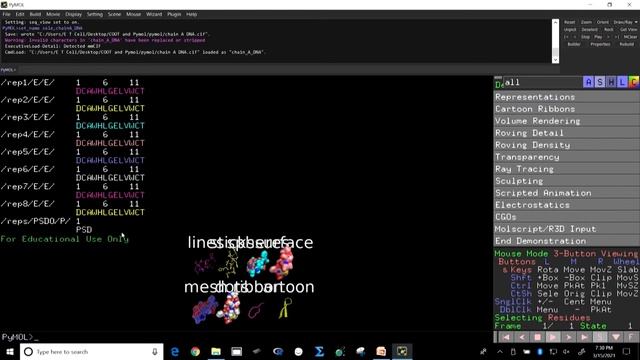640x360 pixels.
Task: Click the Builder button
Action: tap(574, 44)
